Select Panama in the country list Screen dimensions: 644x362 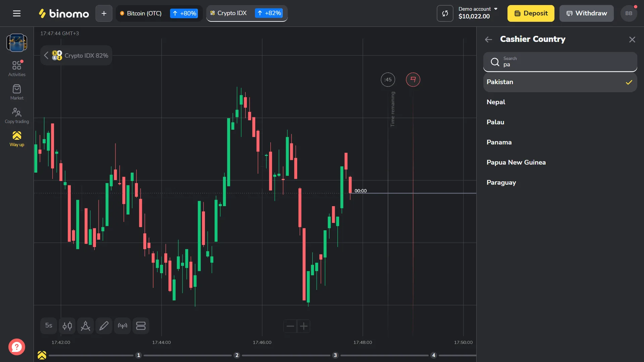point(560,142)
